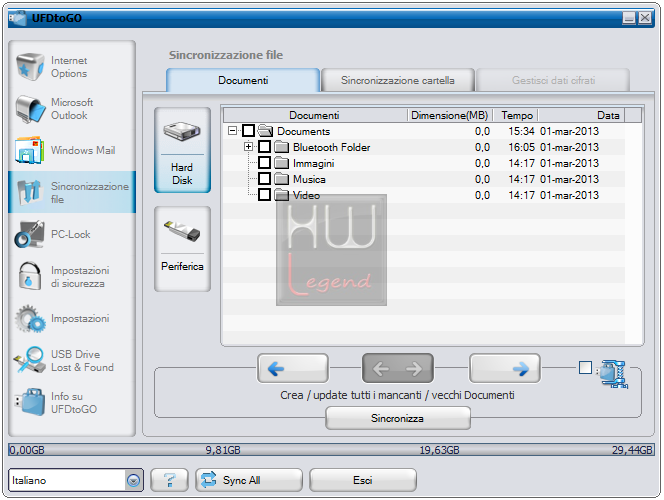Screen dimensions: 664x500
Task: Select the Video row name
Action: (306, 195)
